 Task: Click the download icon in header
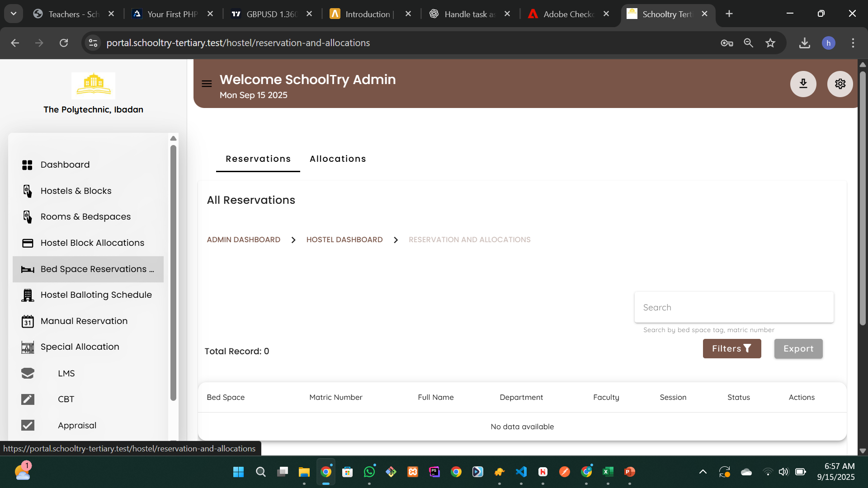pyautogui.click(x=803, y=84)
